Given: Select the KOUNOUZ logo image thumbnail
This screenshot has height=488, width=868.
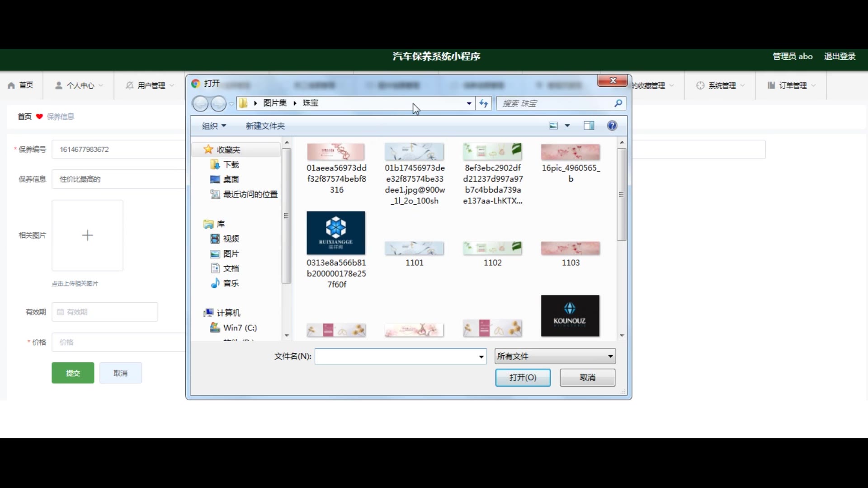Looking at the screenshot, I should [570, 316].
